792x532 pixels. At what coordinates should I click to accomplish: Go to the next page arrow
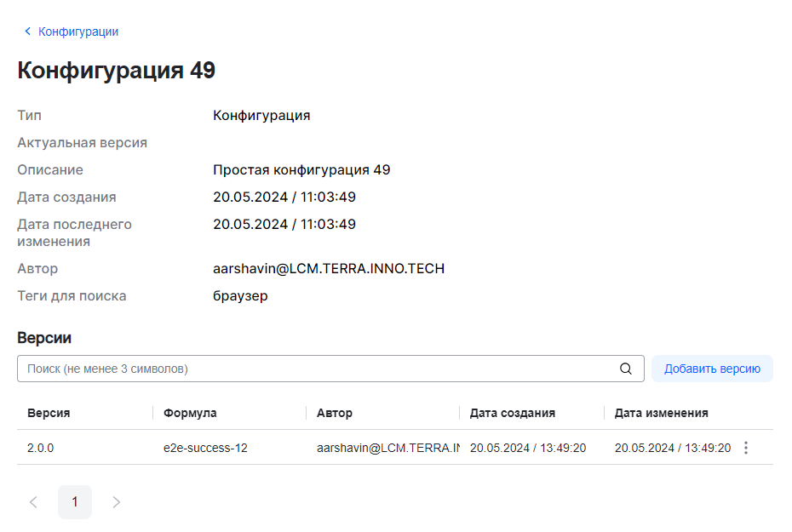[117, 502]
